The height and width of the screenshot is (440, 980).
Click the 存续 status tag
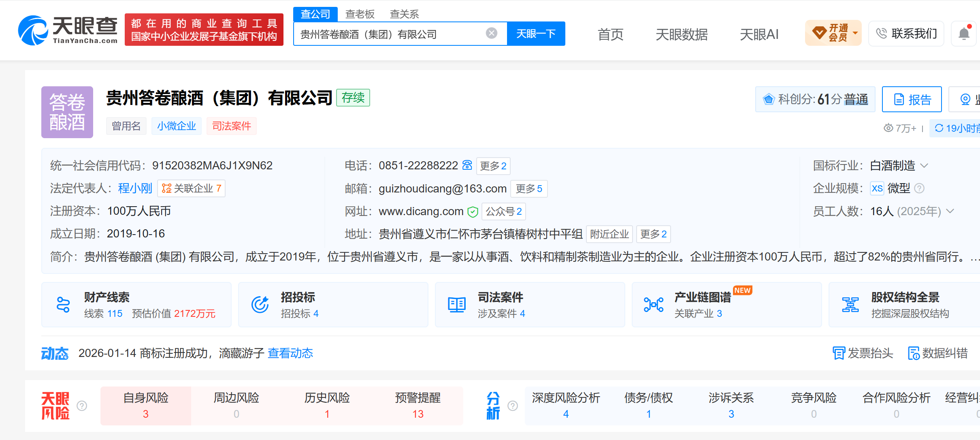tap(353, 98)
